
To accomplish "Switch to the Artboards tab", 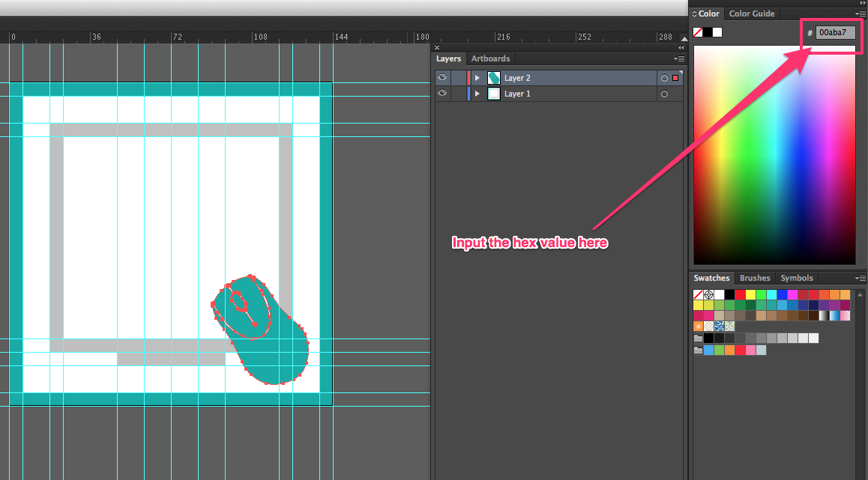I will tap(490, 58).
